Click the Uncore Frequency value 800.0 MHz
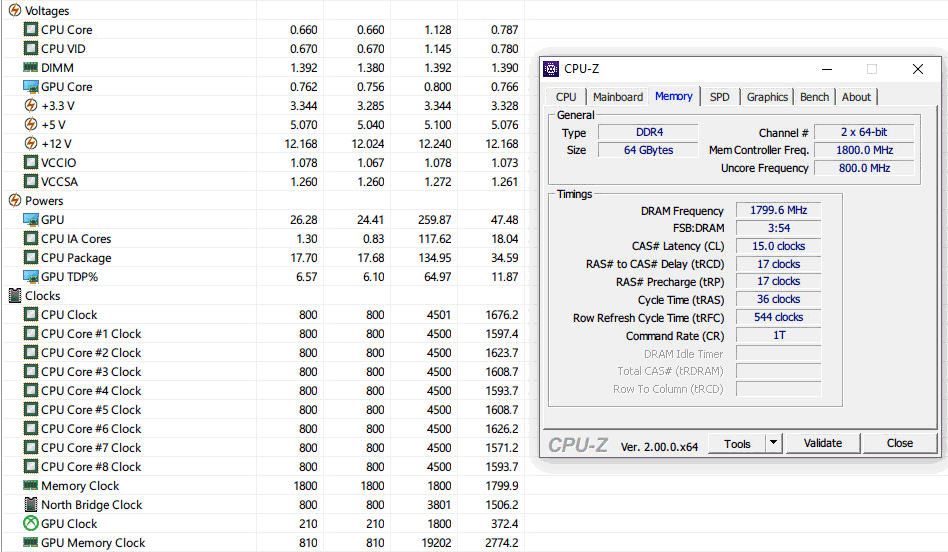Image resolution: width=948 pixels, height=552 pixels. click(865, 168)
